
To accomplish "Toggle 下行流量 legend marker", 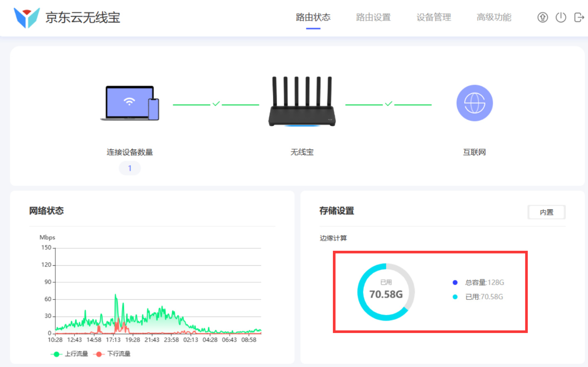I will [x=98, y=354].
